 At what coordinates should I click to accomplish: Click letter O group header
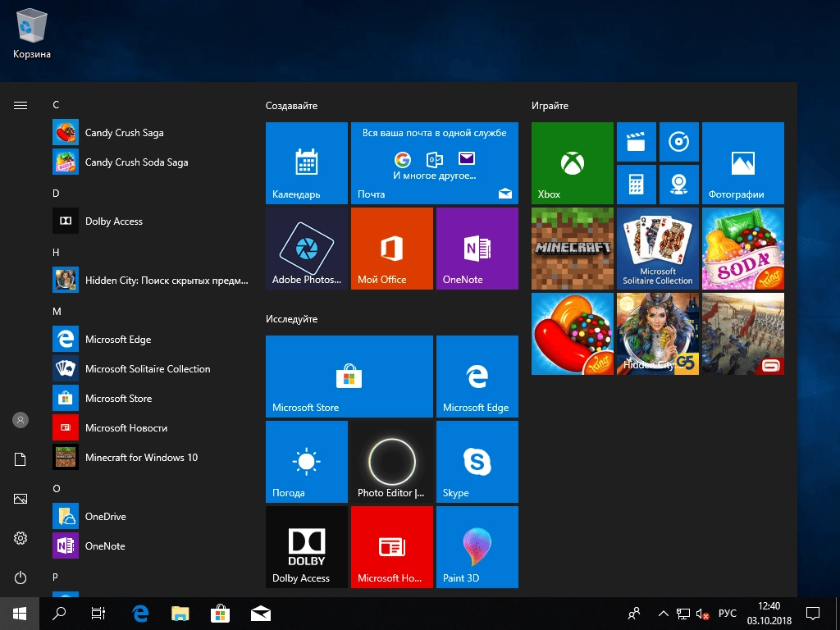[57, 489]
